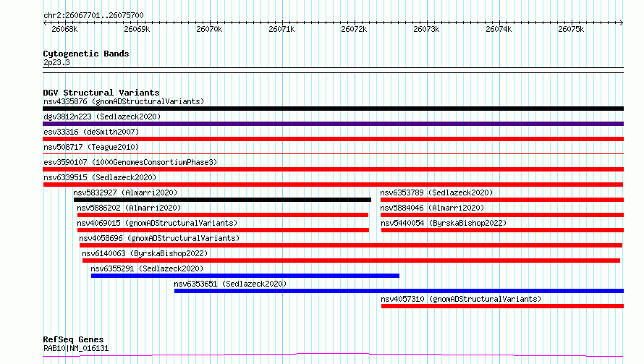
Task: Click nsv4058696 gnomADStructuralVariants label
Action: (159, 238)
